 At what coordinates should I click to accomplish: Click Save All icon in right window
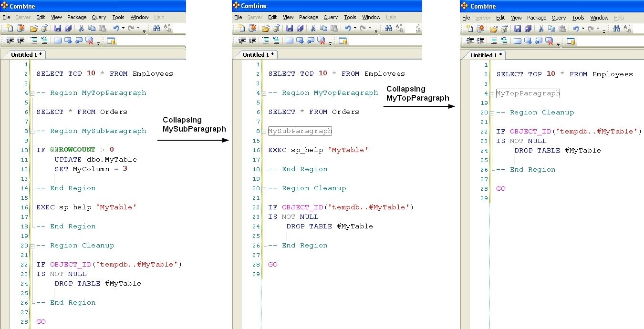tap(528, 29)
